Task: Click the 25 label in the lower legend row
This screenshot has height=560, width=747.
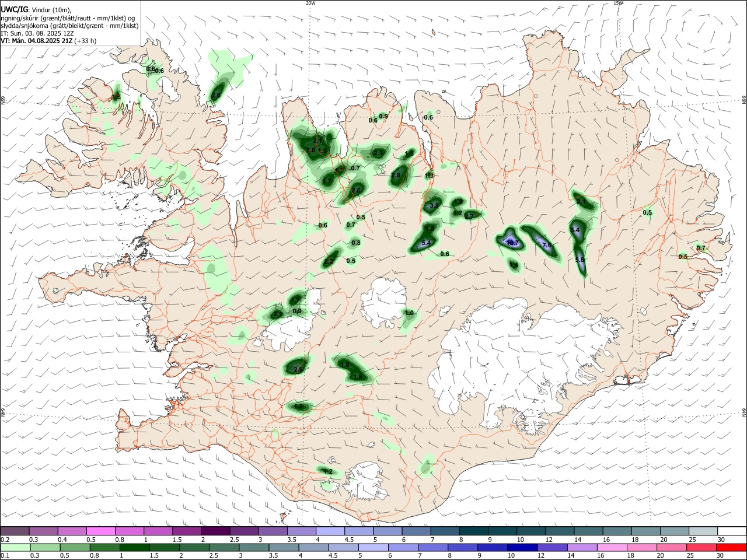Action: [x=692, y=556]
